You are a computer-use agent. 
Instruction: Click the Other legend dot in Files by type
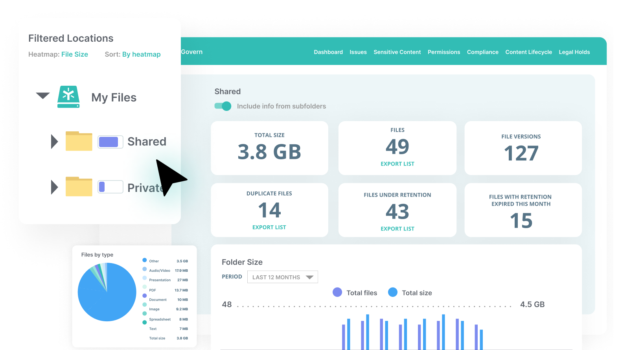pyautogui.click(x=145, y=260)
